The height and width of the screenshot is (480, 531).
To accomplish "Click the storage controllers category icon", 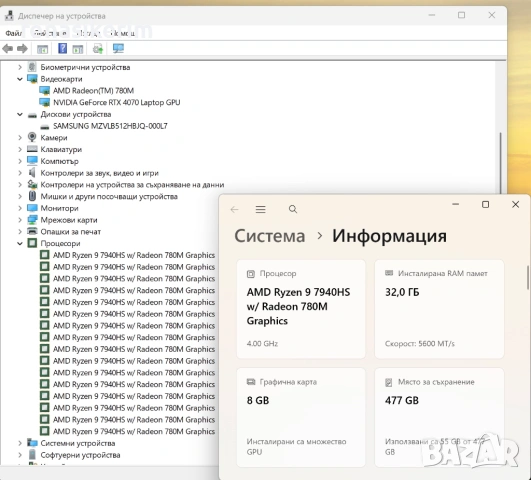I will tap(32, 185).
